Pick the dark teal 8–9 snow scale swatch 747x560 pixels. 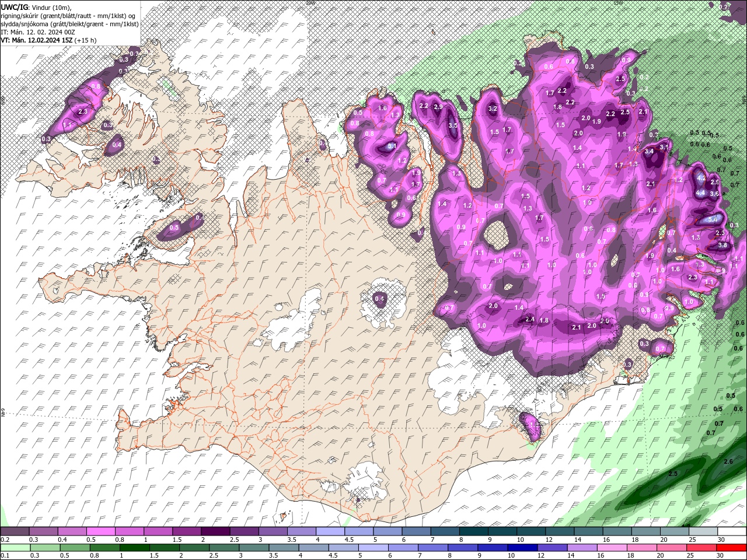click(x=474, y=531)
